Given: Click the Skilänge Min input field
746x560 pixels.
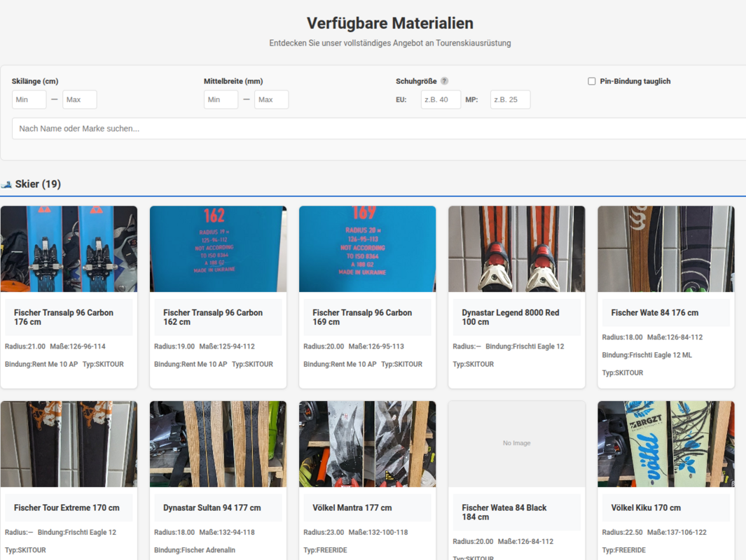Looking at the screenshot, I should 29,99.
